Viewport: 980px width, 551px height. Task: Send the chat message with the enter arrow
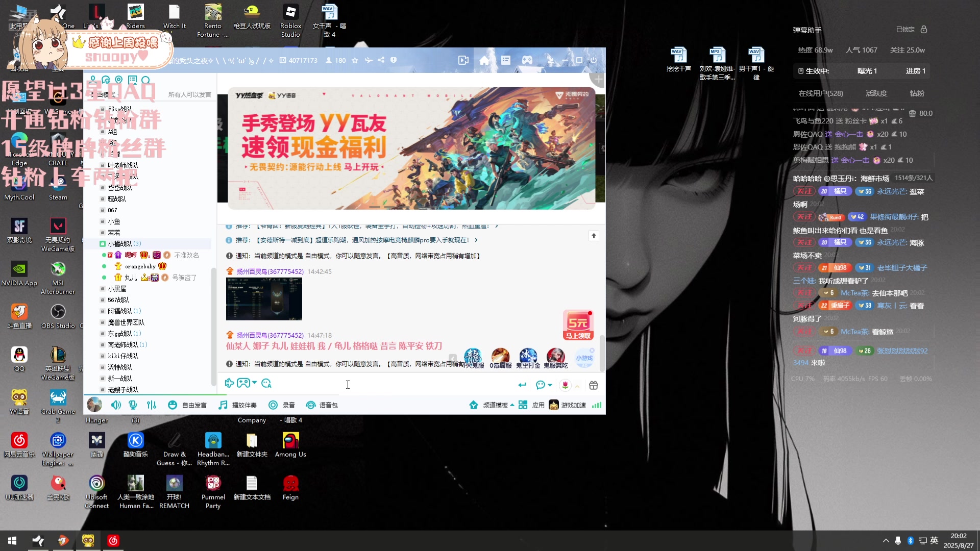point(522,385)
